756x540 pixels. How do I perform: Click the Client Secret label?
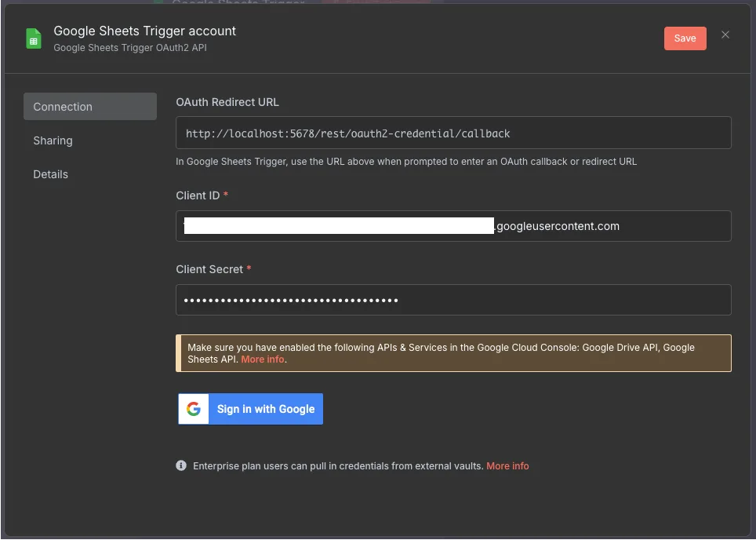209,269
